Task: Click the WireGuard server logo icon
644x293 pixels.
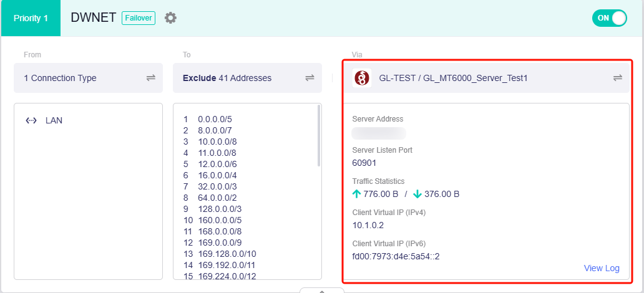Action: coord(362,78)
